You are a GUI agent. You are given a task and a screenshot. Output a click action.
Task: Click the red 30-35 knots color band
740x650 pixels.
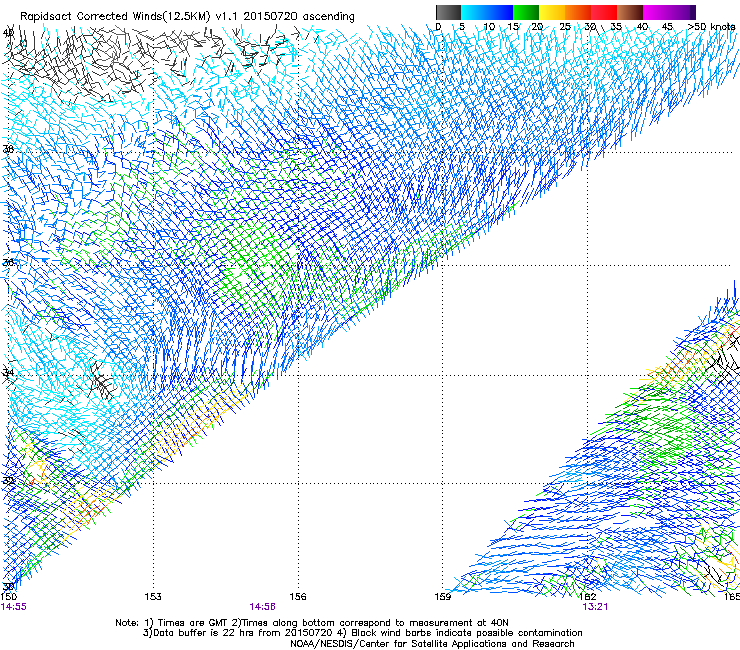pyautogui.click(x=604, y=12)
